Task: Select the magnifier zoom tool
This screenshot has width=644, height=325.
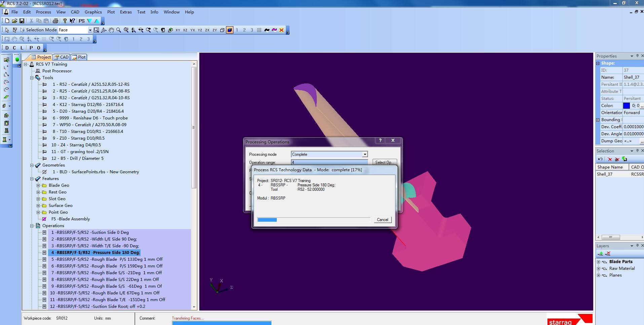Action: [x=118, y=30]
